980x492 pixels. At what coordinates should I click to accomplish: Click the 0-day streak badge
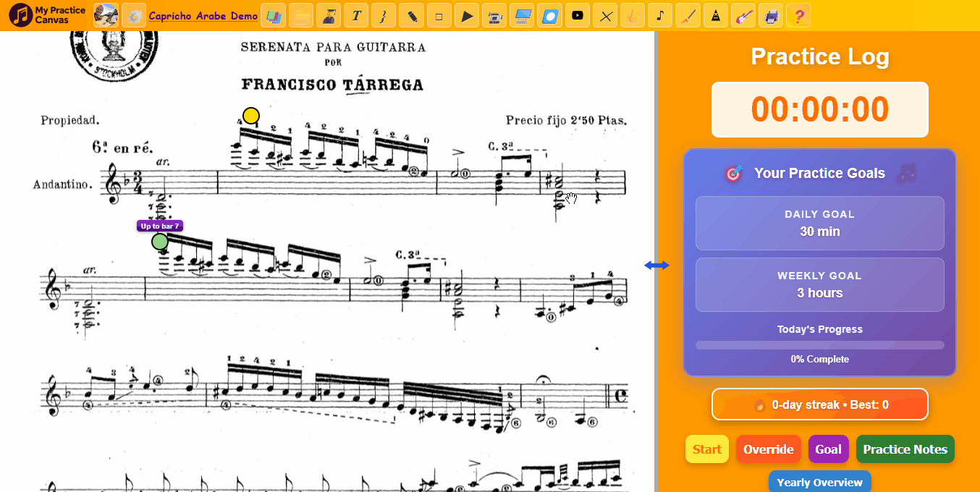point(819,404)
